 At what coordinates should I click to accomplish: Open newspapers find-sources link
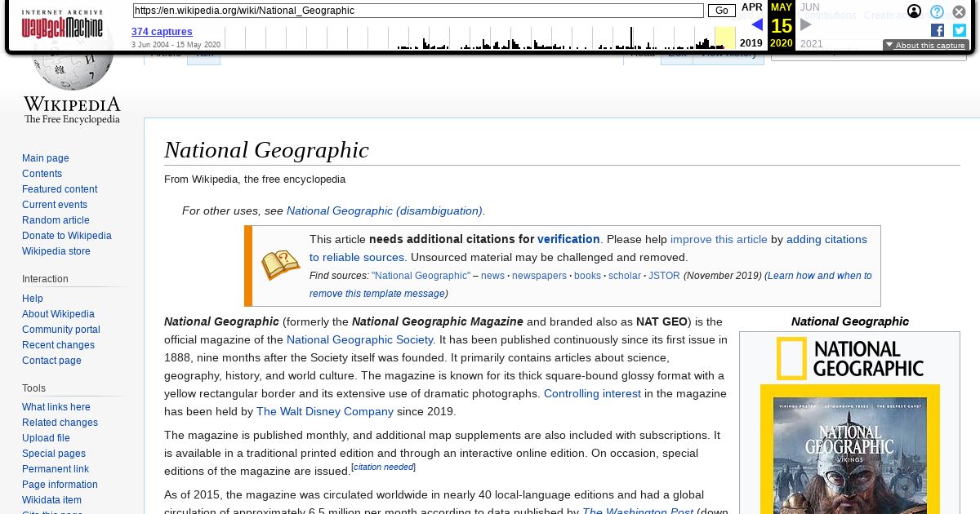pyautogui.click(x=539, y=276)
